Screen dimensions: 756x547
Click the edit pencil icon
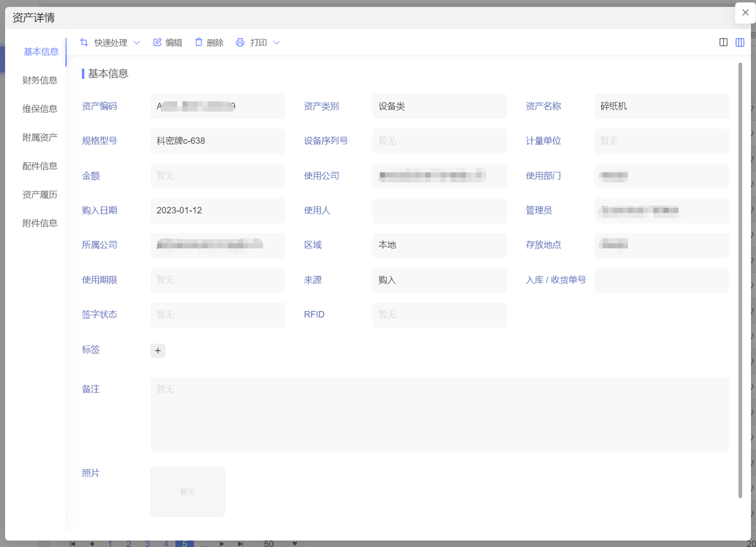tap(157, 42)
